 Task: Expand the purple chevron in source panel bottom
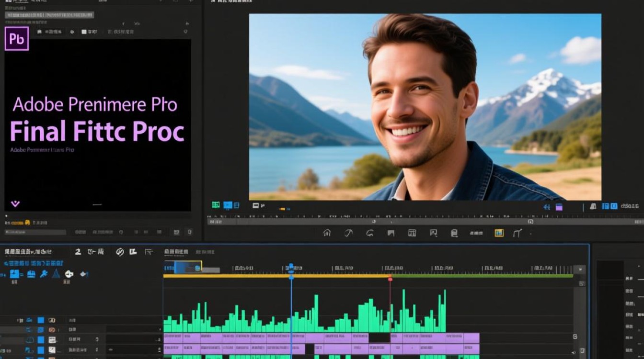click(15, 204)
